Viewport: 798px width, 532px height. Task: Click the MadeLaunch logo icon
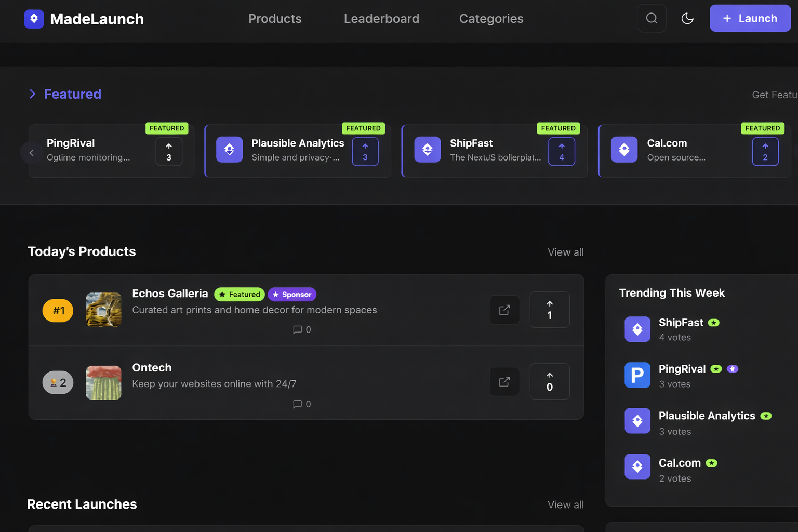[34, 18]
